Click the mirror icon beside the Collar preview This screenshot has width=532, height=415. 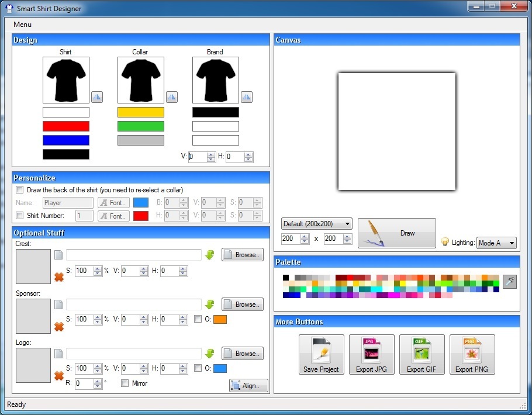pos(172,97)
